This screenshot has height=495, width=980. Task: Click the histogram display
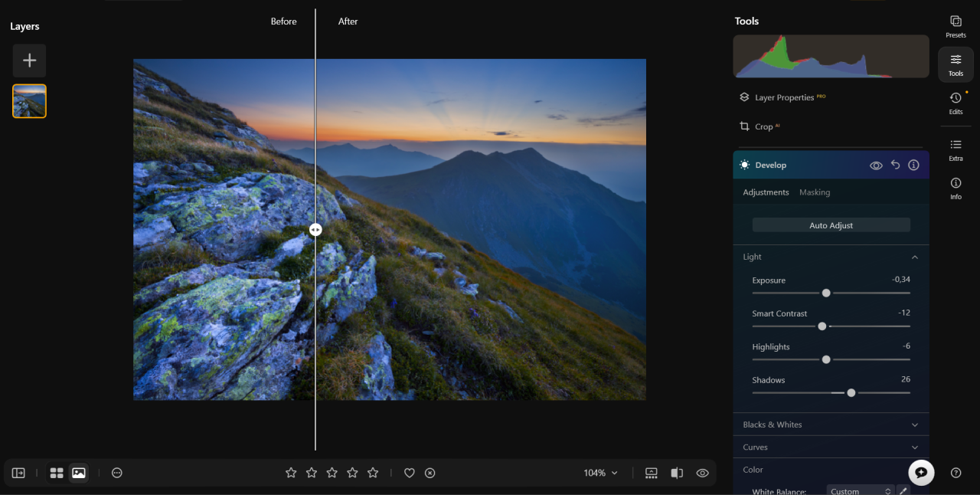[x=831, y=56]
